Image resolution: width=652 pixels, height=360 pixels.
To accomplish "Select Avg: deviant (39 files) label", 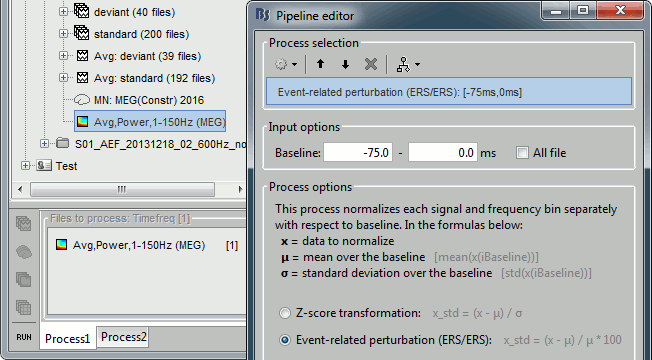I will (x=147, y=56).
